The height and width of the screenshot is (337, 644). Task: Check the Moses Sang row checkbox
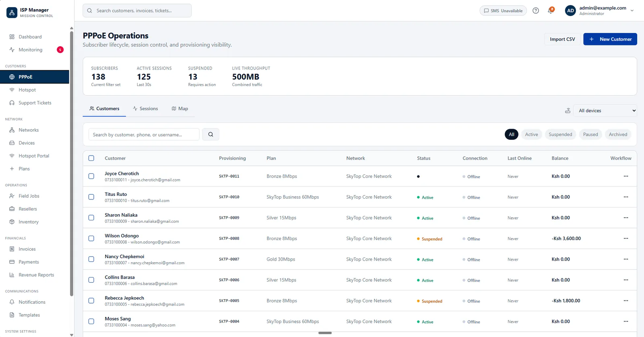point(91,321)
